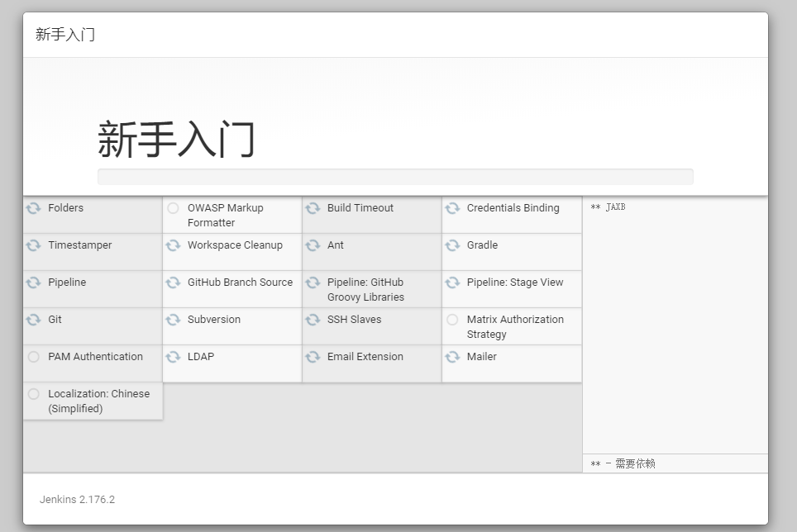Click the SSH Slaves label
Screen dimensions: 797x532
point(354,319)
